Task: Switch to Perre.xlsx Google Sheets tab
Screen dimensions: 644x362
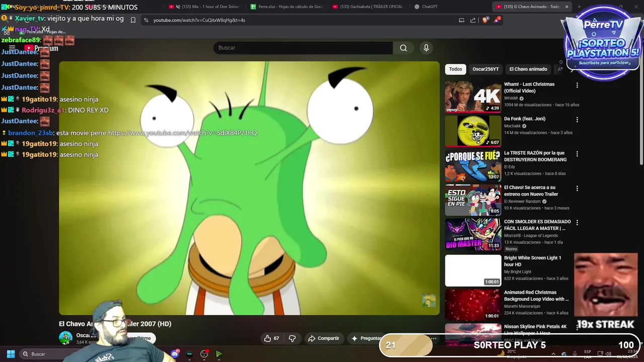Action: [x=287, y=7]
